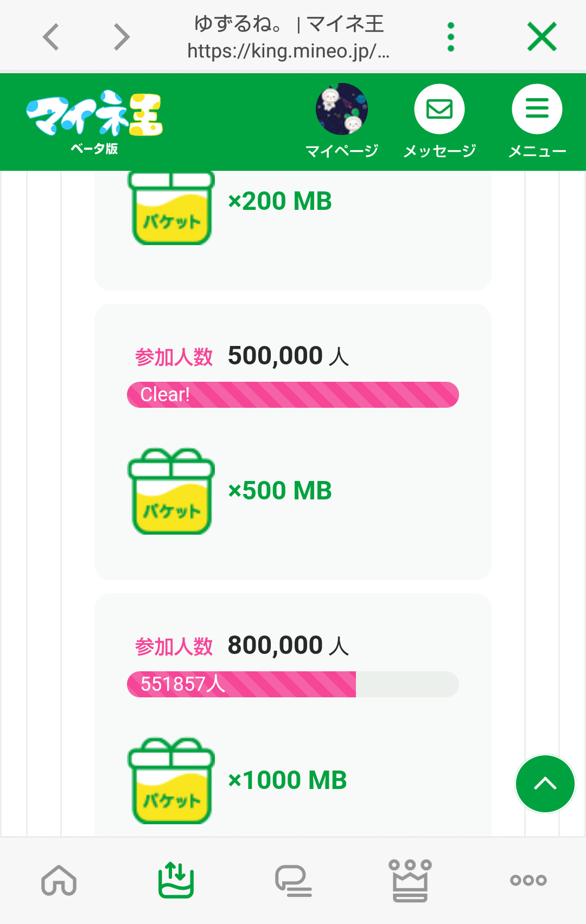Image resolution: width=586 pixels, height=924 pixels.
Task: Open マイページ profile avatar
Action: click(341, 109)
